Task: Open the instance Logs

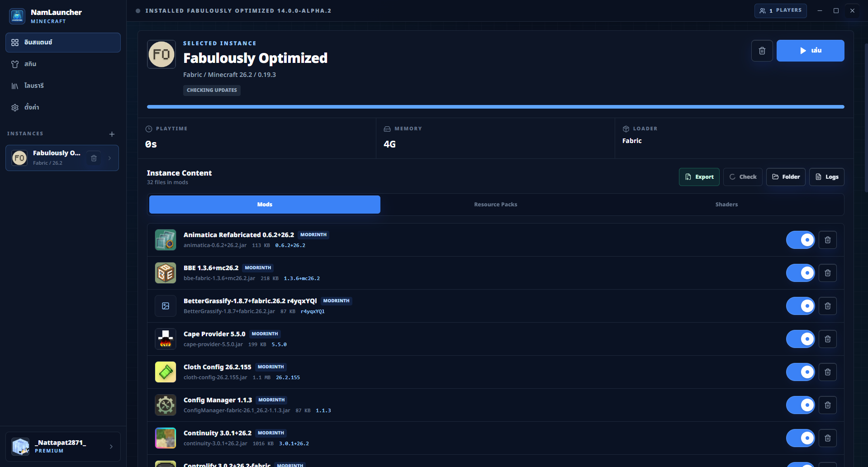Action: [x=827, y=177]
